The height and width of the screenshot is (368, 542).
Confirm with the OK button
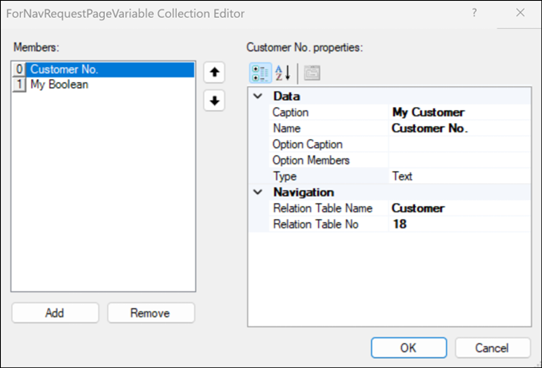click(x=409, y=348)
